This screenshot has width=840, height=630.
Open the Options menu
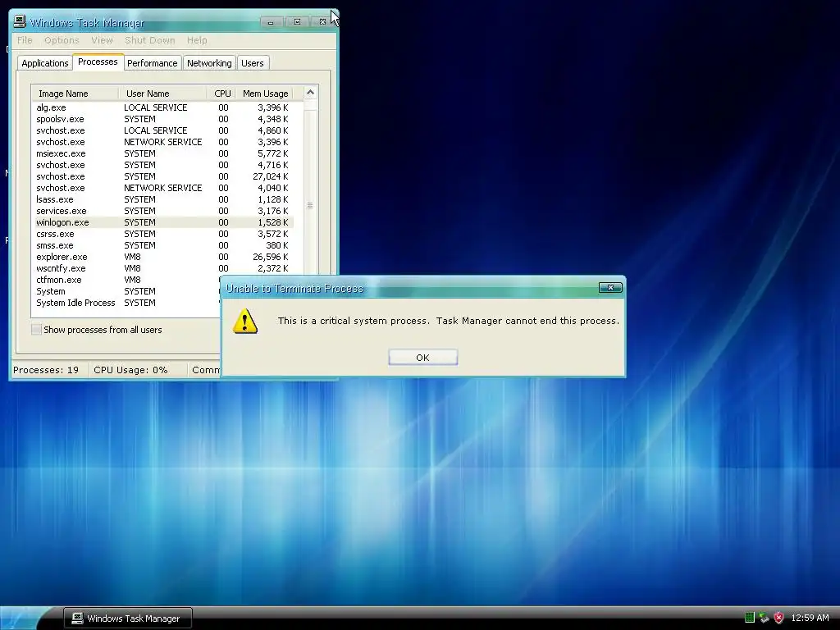point(62,40)
